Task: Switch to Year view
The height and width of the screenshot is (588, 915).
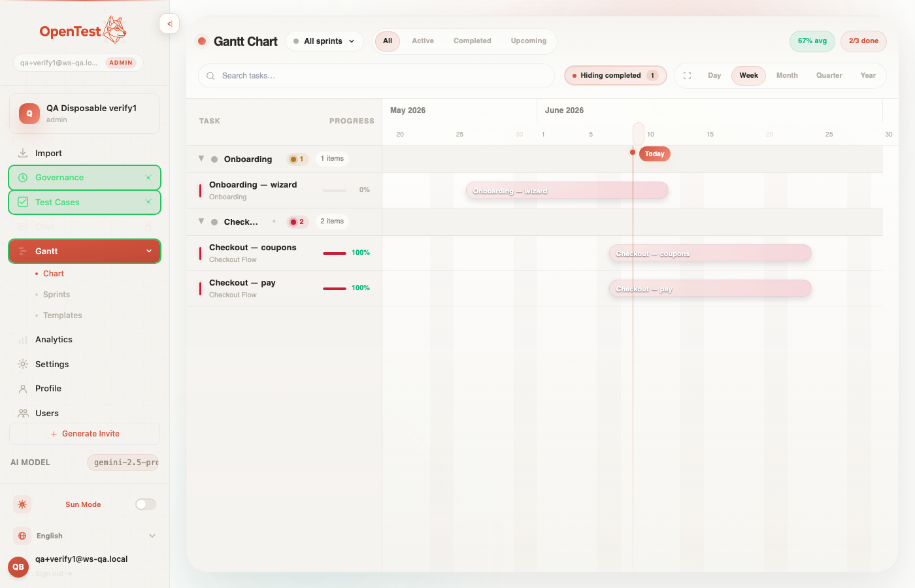Action: (x=868, y=76)
